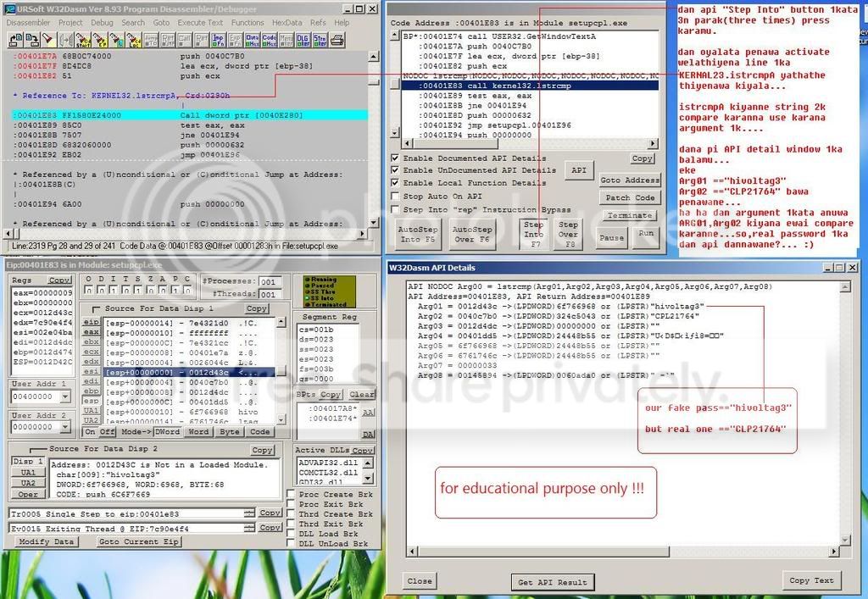This screenshot has height=599, width=868.
Task: Click the Terminate debugger button
Action: coord(630,215)
